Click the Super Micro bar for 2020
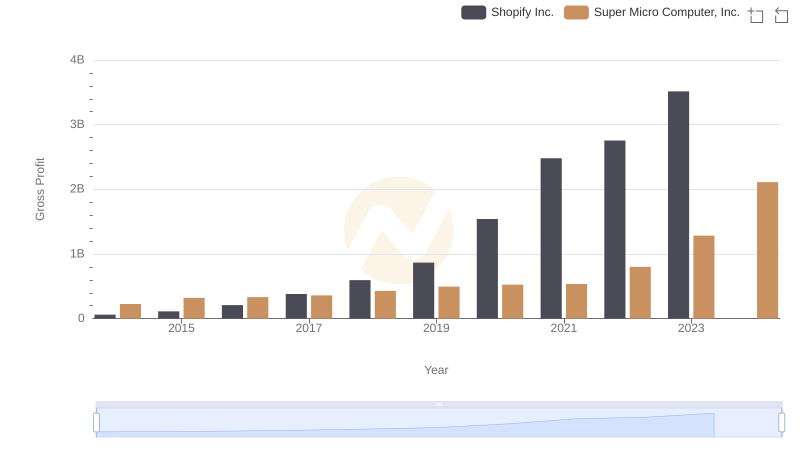The image size is (800, 461). point(513,301)
